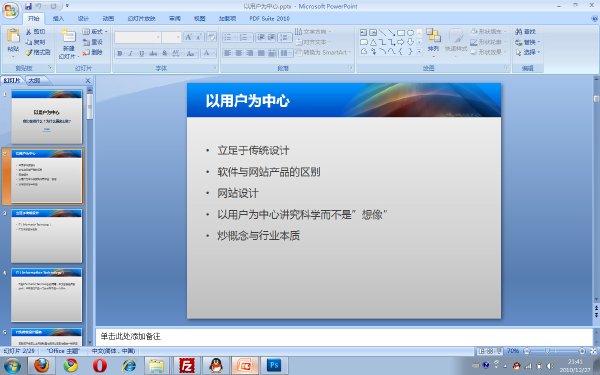
Task: Align paragraph text left
Action: pyautogui.click(x=228, y=53)
